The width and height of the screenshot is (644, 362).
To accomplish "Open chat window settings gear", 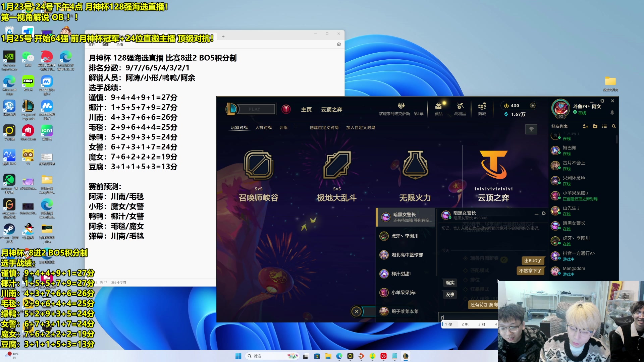I will (x=543, y=214).
